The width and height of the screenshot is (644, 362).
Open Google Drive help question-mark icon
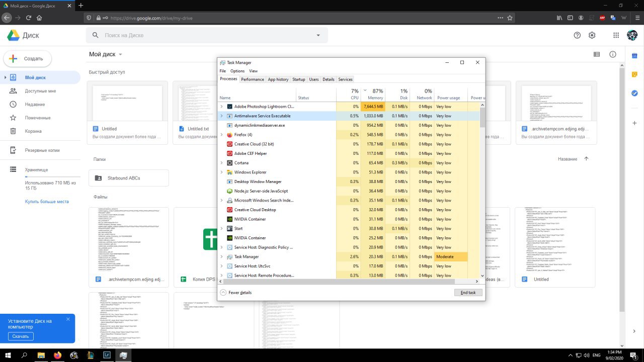click(x=577, y=35)
